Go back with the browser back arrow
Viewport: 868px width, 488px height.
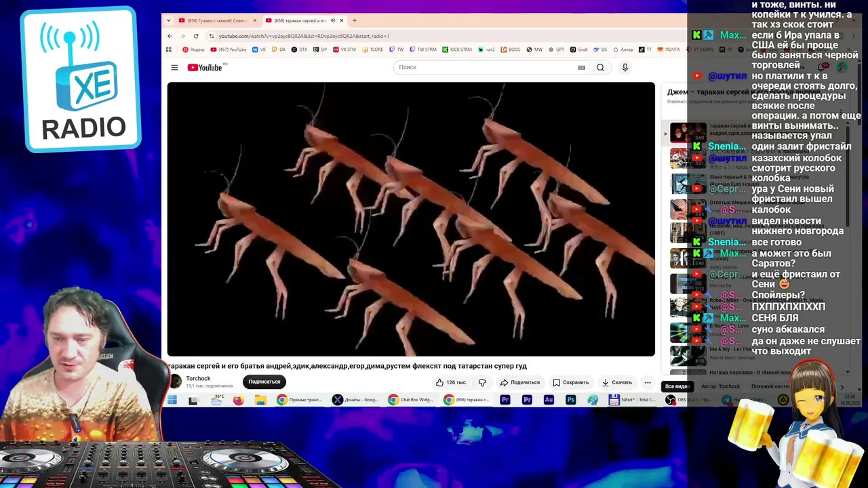pyautogui.click(x=170, y=36)
